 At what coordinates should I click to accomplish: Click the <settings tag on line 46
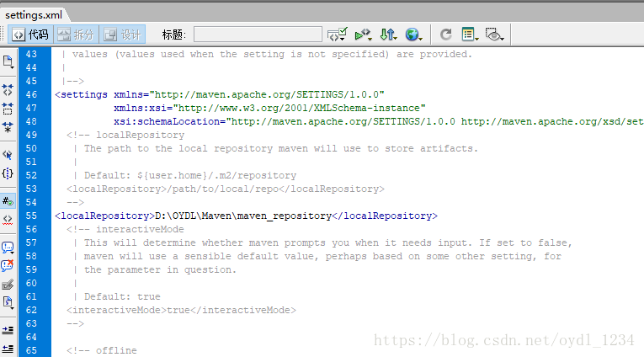click(82, 94)
